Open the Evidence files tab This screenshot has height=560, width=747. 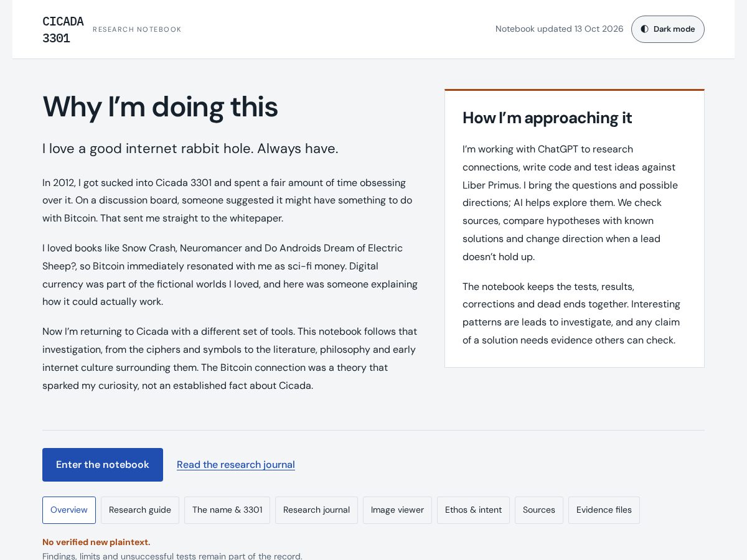(x=604, y=510)
